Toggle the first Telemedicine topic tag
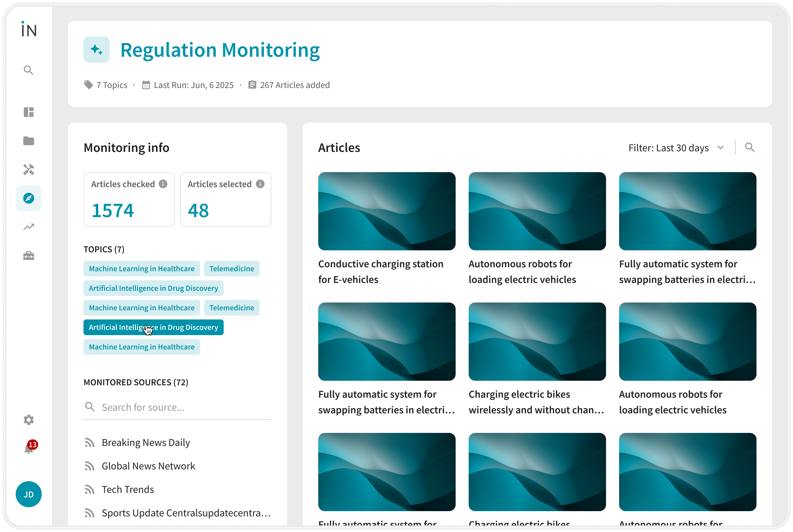Screen dimensions: 793x532 pos(232,268)
